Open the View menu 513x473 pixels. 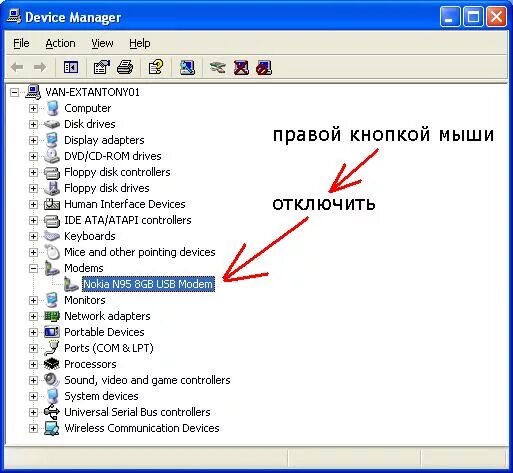[102, 43]
